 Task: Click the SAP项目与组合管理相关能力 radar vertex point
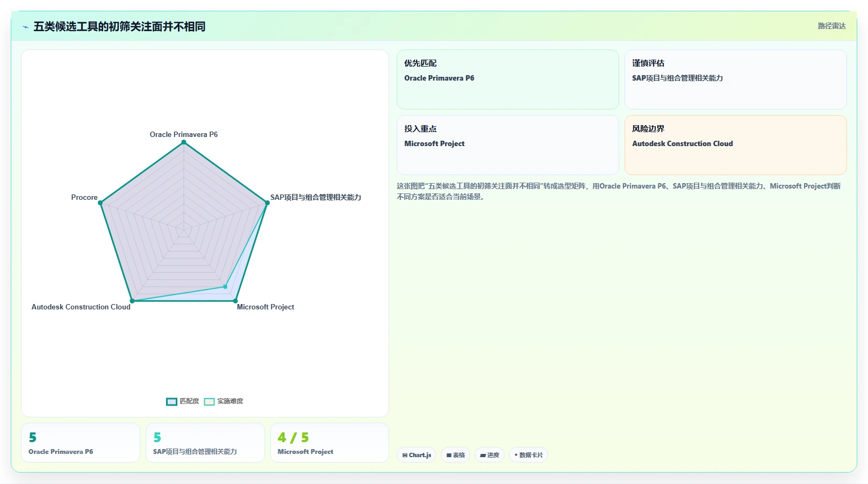tap(267, 203)
